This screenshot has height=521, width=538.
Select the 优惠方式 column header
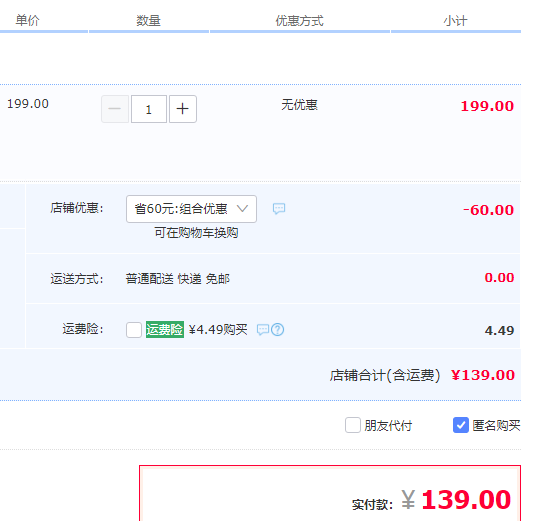(x=300, y=21)
